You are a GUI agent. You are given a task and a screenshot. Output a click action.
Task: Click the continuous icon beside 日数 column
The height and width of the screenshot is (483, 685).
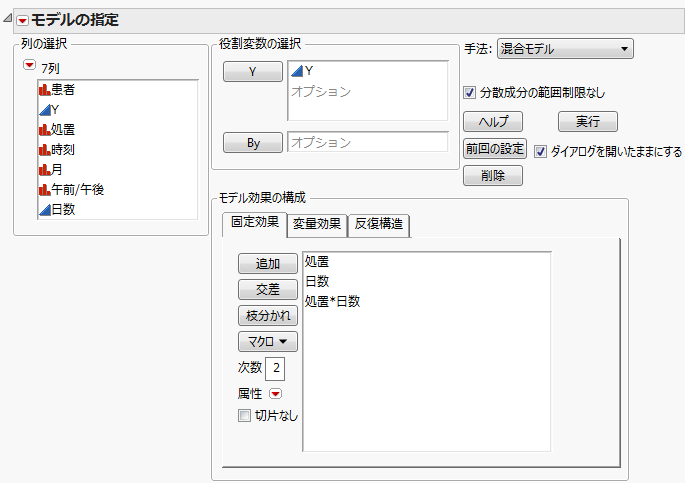(45, 210)
